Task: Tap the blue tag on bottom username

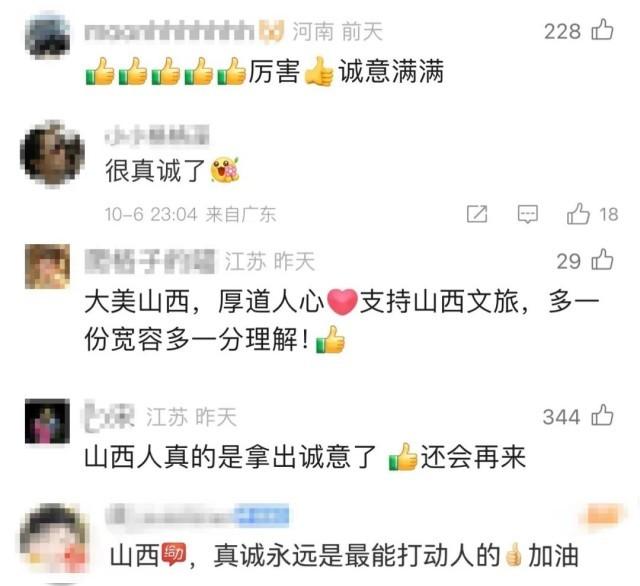Action: [x=263, y=515]
